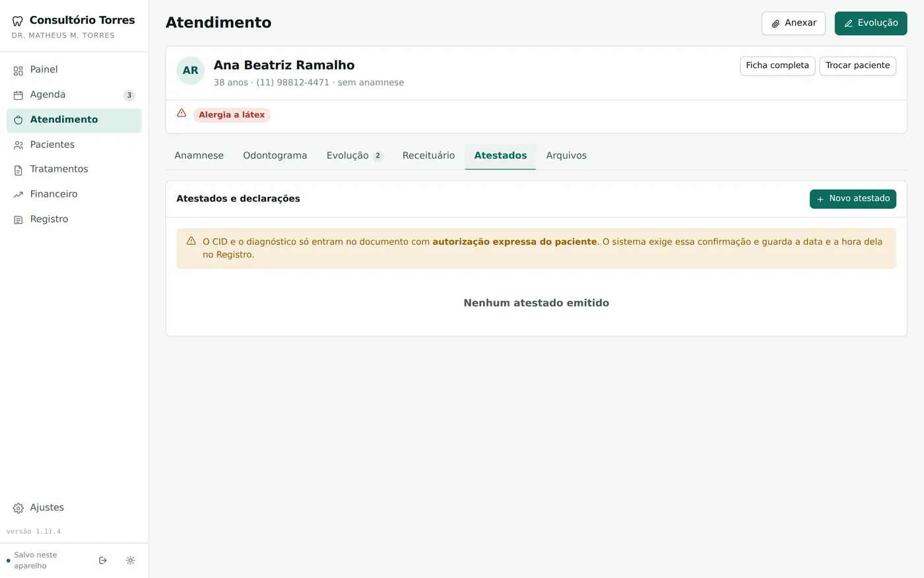Click the paperclip icon on Anexar
Image resolution: width=924 pixels, height=578 pixels.
coord(775,23)
